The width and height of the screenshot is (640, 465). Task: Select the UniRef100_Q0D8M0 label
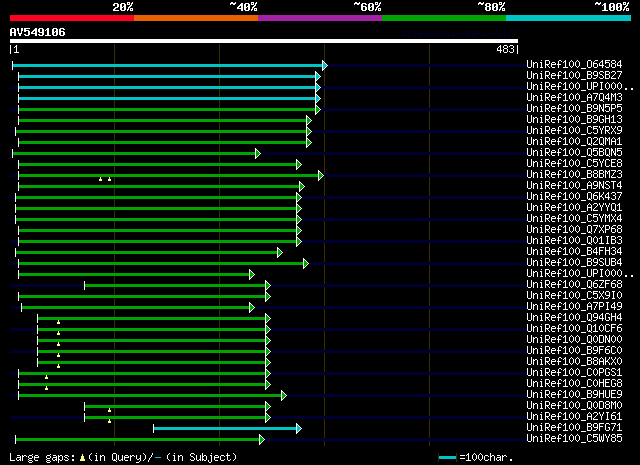574,406
